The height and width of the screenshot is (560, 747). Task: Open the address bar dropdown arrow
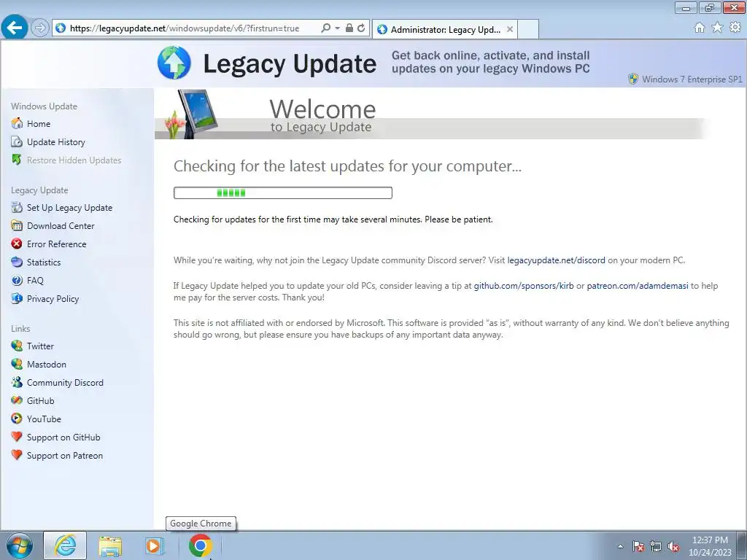[337, 28]
